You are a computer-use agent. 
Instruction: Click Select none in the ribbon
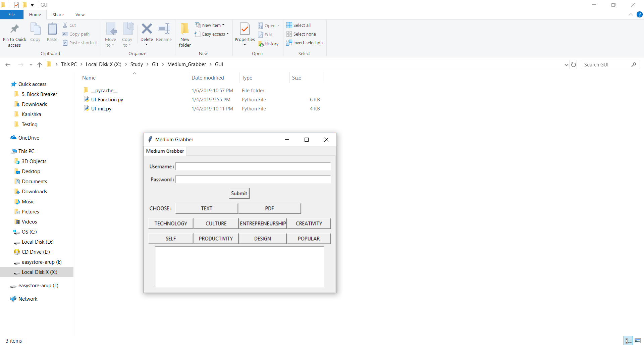(x=301, y=34)
